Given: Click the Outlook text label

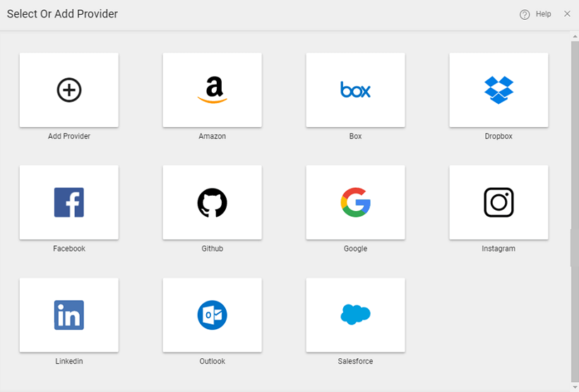Looking at the screenshot, I should coord(212,362).
